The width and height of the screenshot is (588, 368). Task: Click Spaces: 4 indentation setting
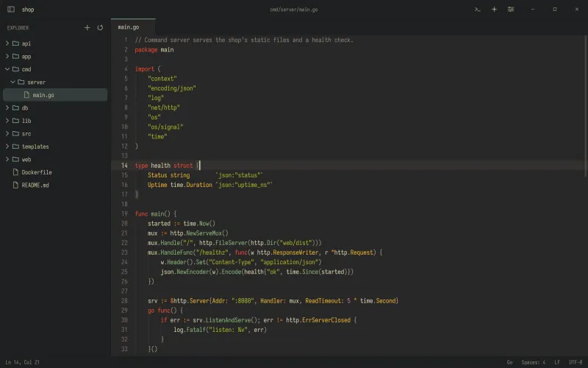coord(534,362)
